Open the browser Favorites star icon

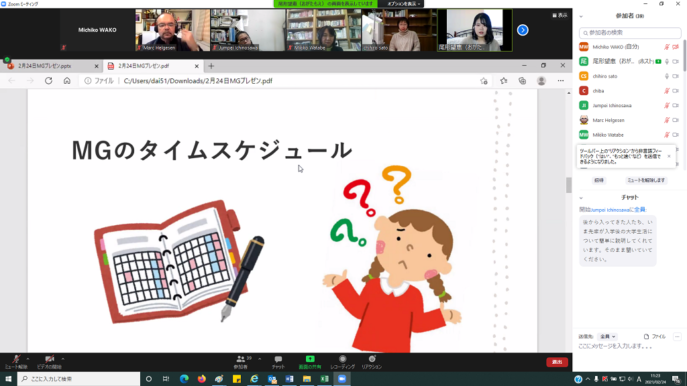tap(503, 81)
